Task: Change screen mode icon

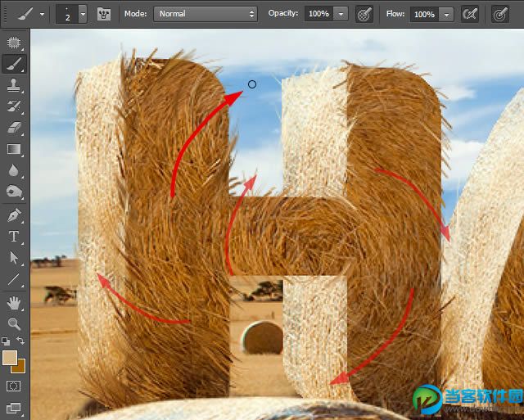Action: coord(14,408)
